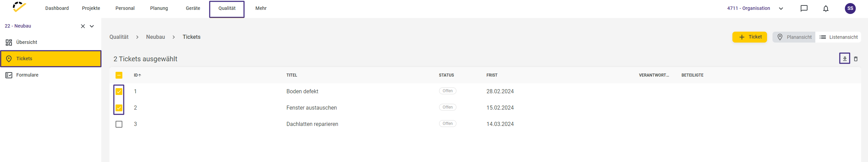Uncheck ticket 2 Fenster austauschen

tap(119, 108)
